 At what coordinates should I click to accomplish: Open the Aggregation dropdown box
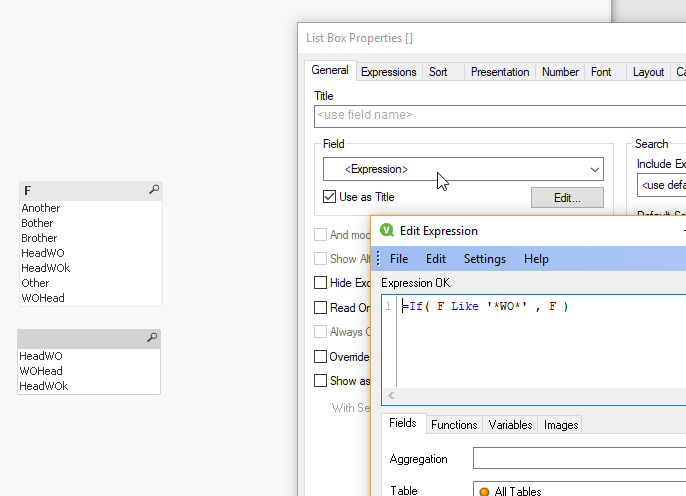579,458
